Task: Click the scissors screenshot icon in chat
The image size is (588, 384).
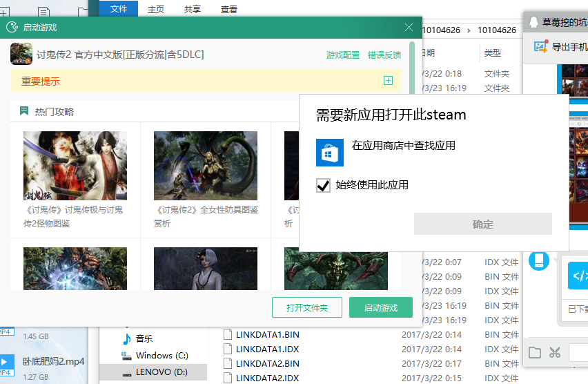Action: 555,352
